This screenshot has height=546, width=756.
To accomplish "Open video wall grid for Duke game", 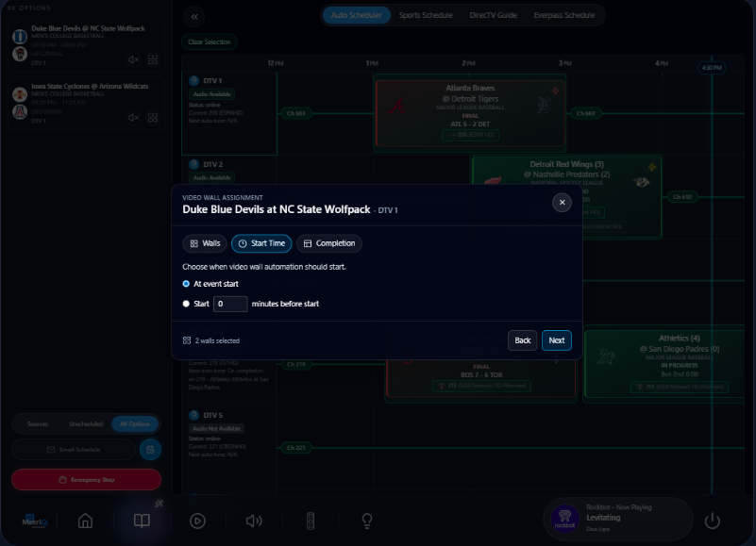I will [x=153, y=60].
